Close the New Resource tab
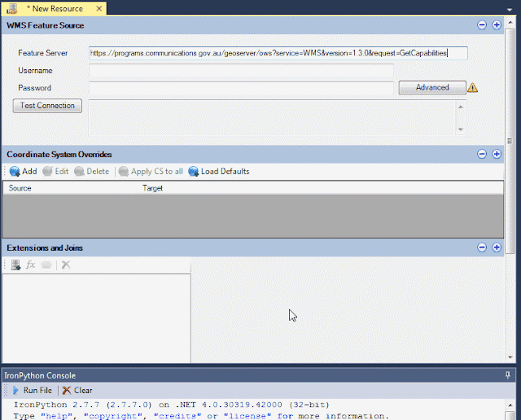 (x=99, y=9)
